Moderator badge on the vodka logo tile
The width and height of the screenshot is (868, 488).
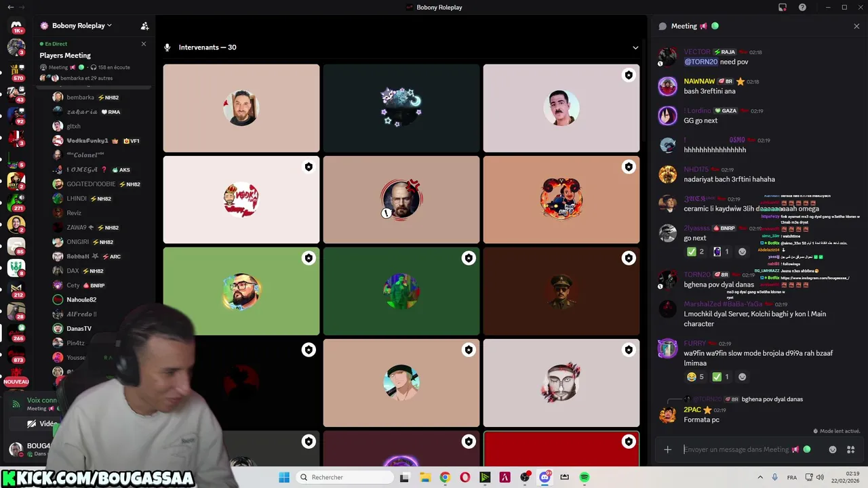309,167
